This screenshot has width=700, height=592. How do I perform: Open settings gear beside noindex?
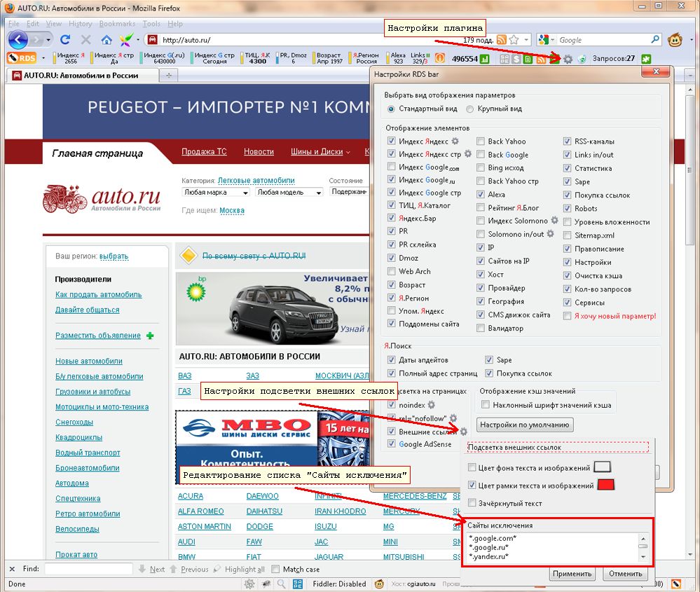pos(431,405)
